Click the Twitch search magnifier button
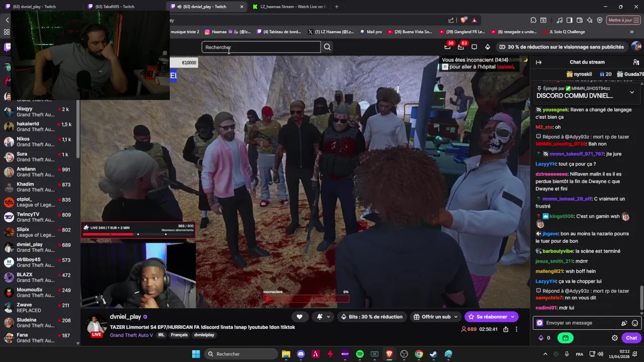The width and height of the screenshot is (644, 362). [327, 47]
